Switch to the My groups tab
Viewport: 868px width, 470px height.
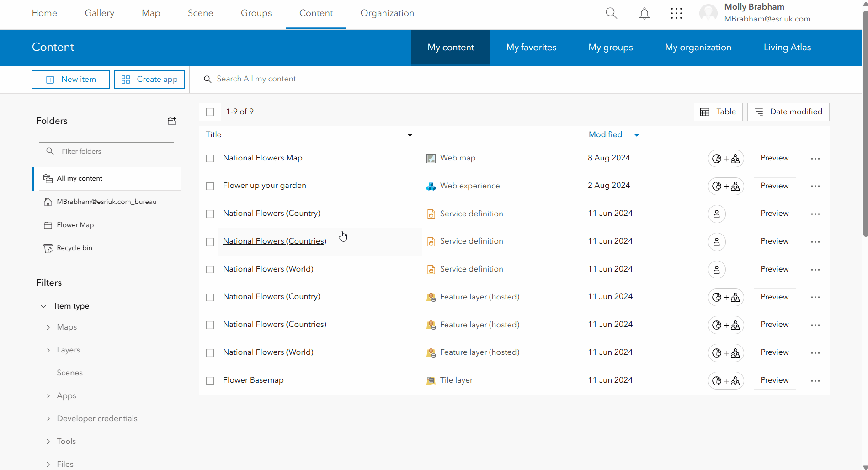611,48
